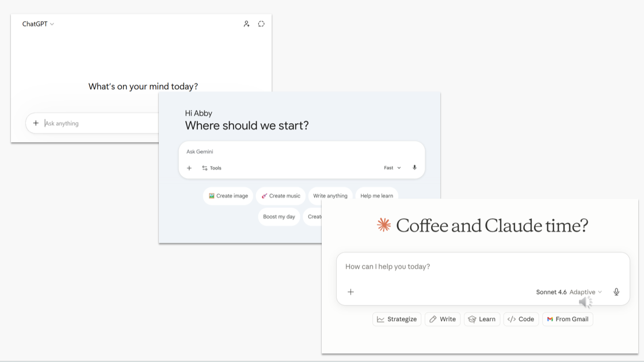The height and width of the screenshot is (362, 644).
Task: Click the Gemini microphone icon
Action: click(414, 167)
